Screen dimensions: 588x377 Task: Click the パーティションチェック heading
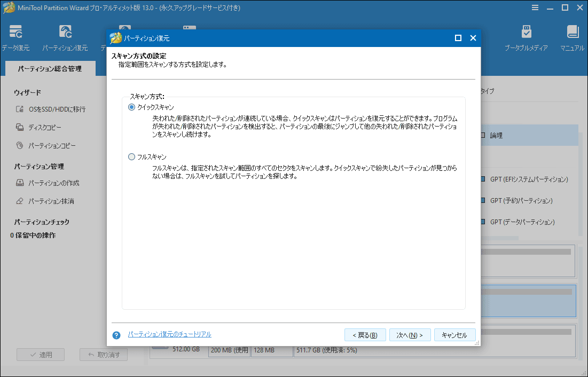point(42,222)
